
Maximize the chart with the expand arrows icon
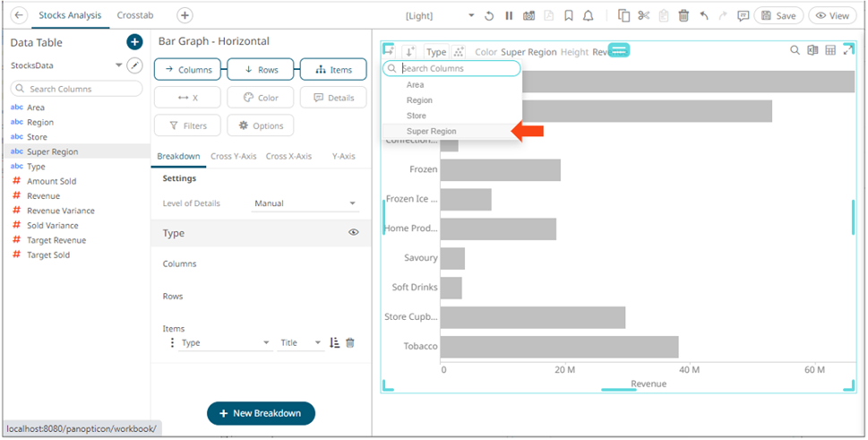pyautogui.click(x=848, y=51)
